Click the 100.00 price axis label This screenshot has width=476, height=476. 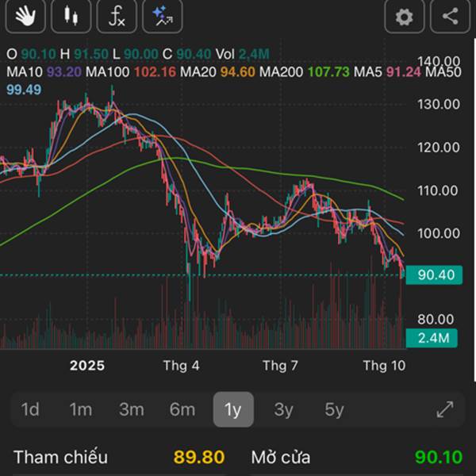[439, 233]
